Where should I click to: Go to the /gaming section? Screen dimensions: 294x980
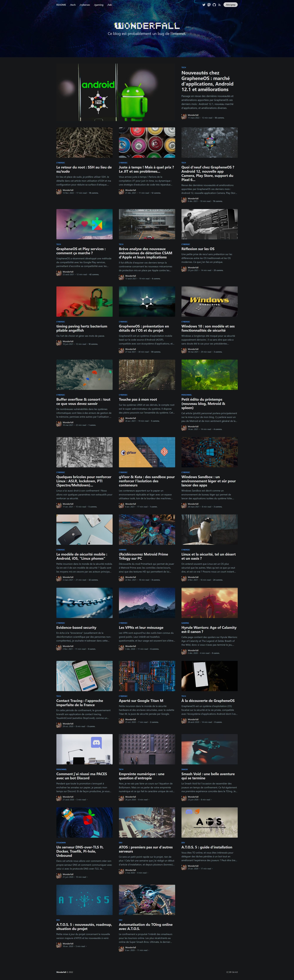[x=99, y=5]
